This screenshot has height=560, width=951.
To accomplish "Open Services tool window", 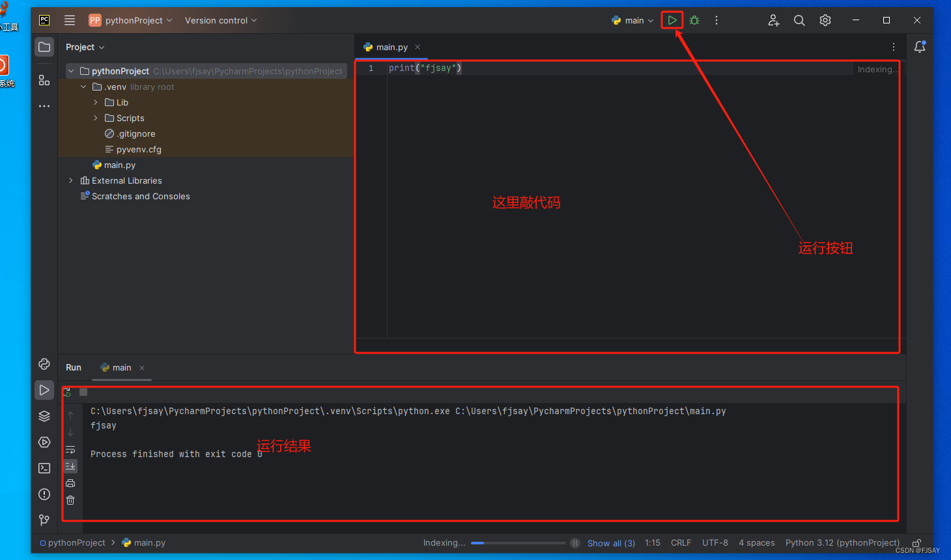I will click(44, 442).
